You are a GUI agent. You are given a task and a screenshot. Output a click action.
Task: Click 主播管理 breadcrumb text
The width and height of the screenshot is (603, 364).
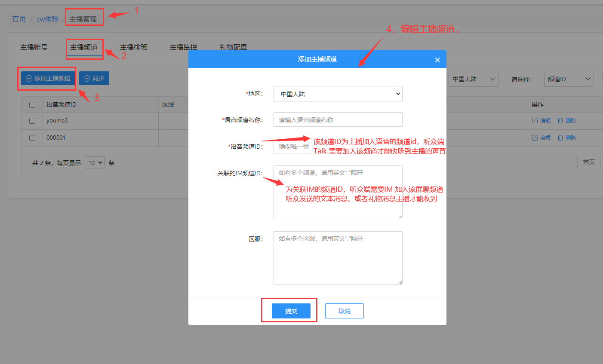(83, 19)
